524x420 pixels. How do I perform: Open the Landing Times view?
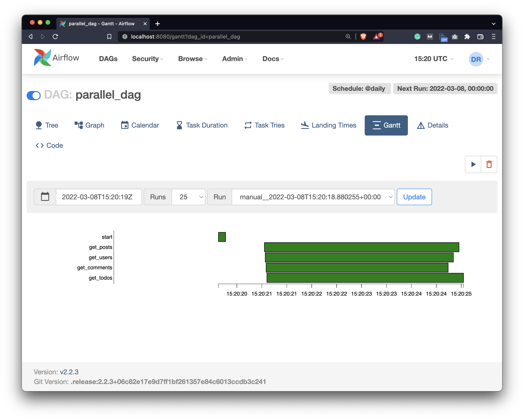pos(328,125)
